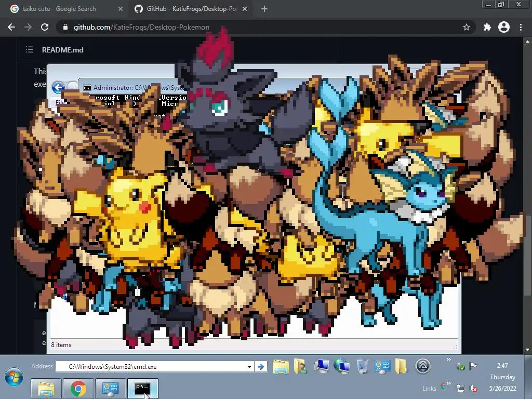This screenshot has width=532, height=399.
Task: Open the user folder icon in toolbar
Action: (300, 366)
